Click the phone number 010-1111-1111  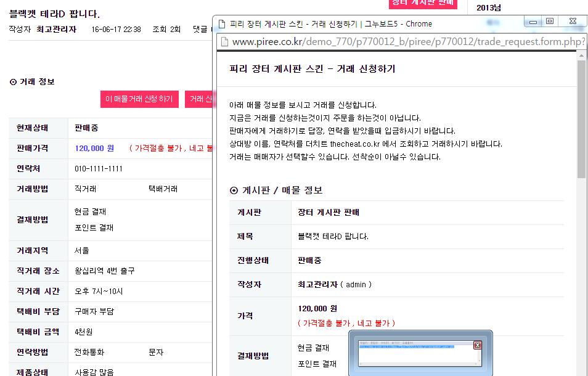click(99, 169)
